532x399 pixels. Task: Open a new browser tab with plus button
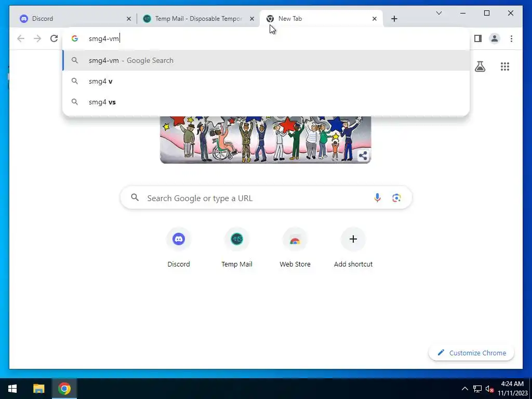click(394, 19)
